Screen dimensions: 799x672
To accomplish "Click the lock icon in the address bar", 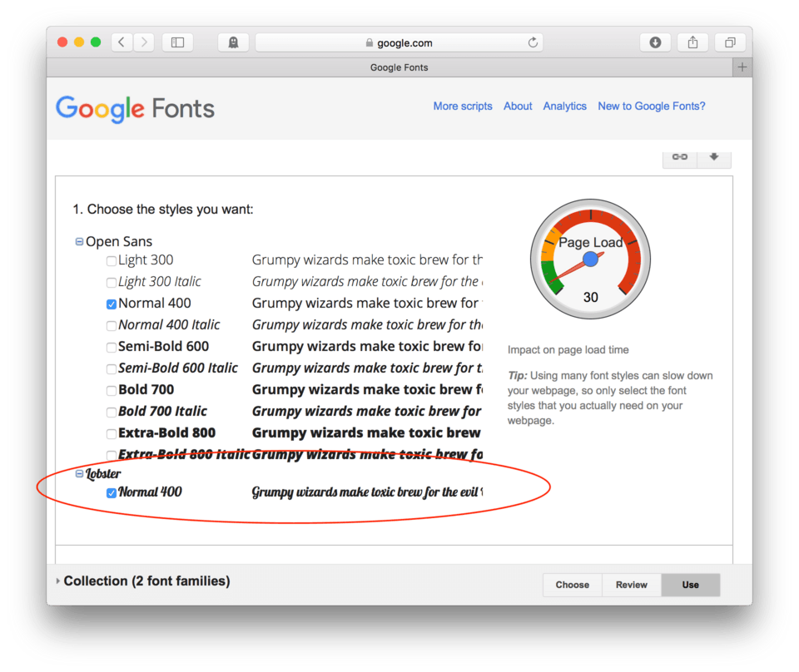I will pyautogui.click(x=370, y=42).
